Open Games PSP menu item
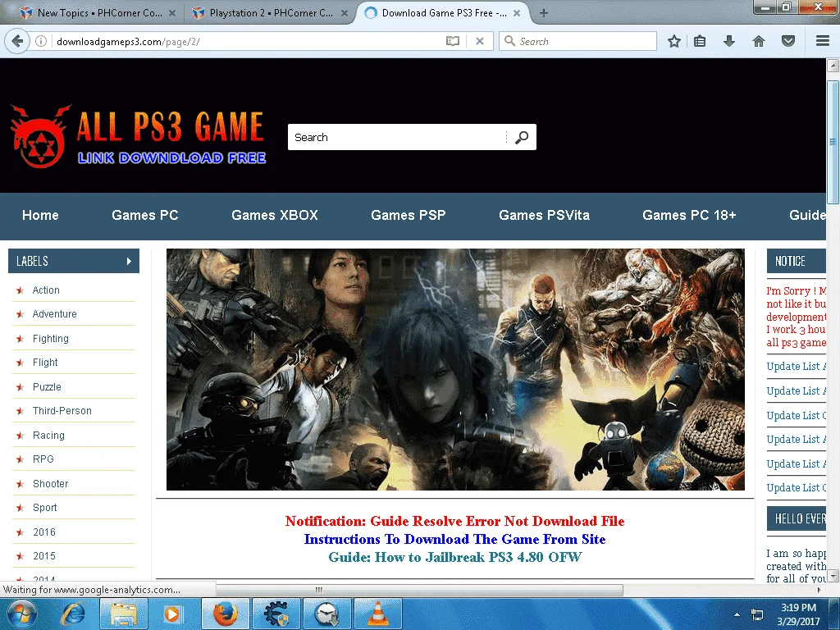Screen dimensions: 840x630 pos(409,216)
